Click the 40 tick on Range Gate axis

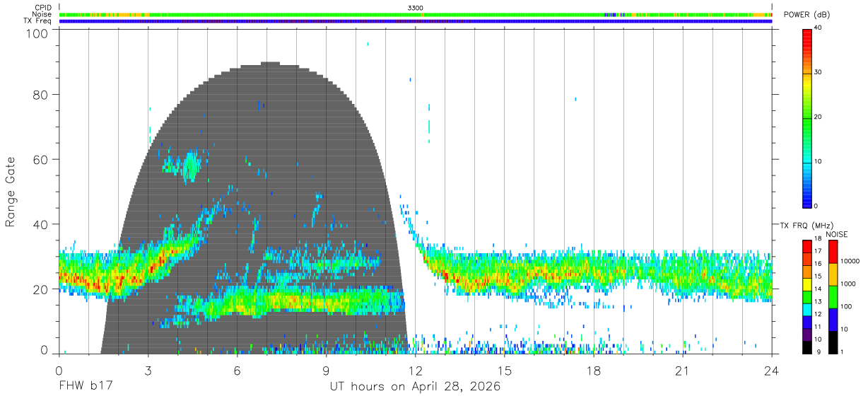41,224
